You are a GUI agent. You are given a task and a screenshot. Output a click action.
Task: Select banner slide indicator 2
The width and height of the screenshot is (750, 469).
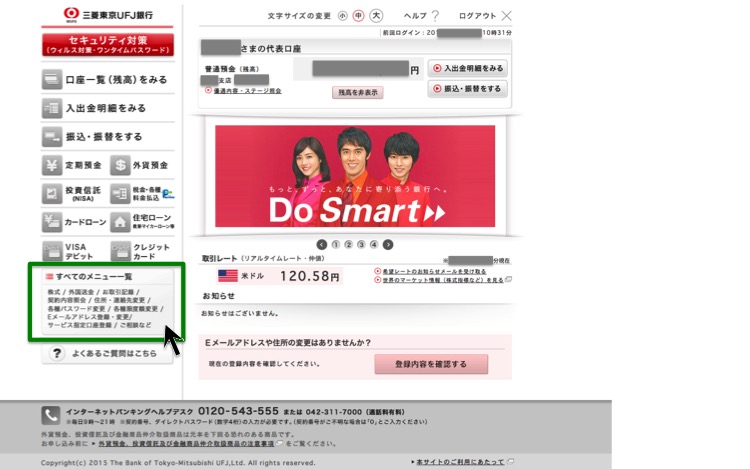point(349,245)
